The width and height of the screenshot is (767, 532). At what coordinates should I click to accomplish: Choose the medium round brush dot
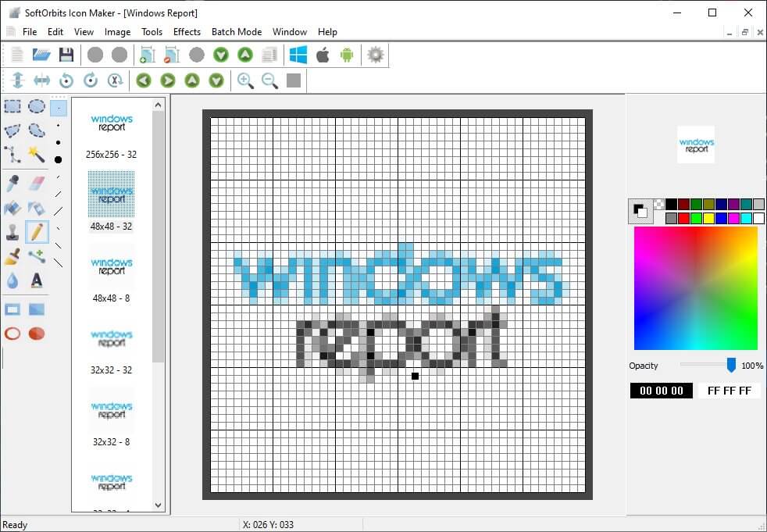tap(59, 142)
